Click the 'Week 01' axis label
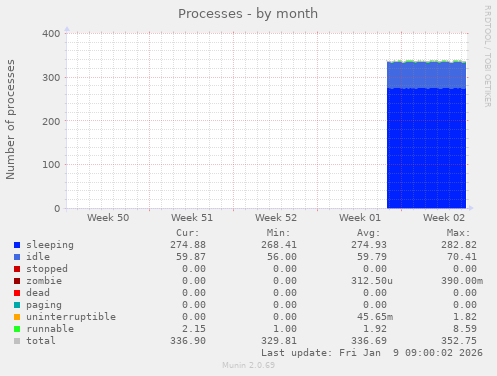Image resolution: width=497 pixels, height=376 pixels. 360,218
